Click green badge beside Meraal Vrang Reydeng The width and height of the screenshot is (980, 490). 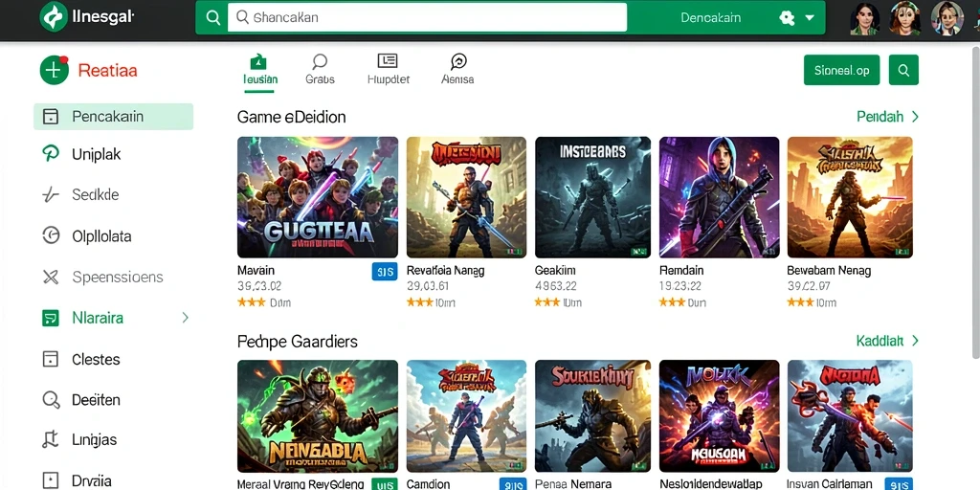click(385, 484)
